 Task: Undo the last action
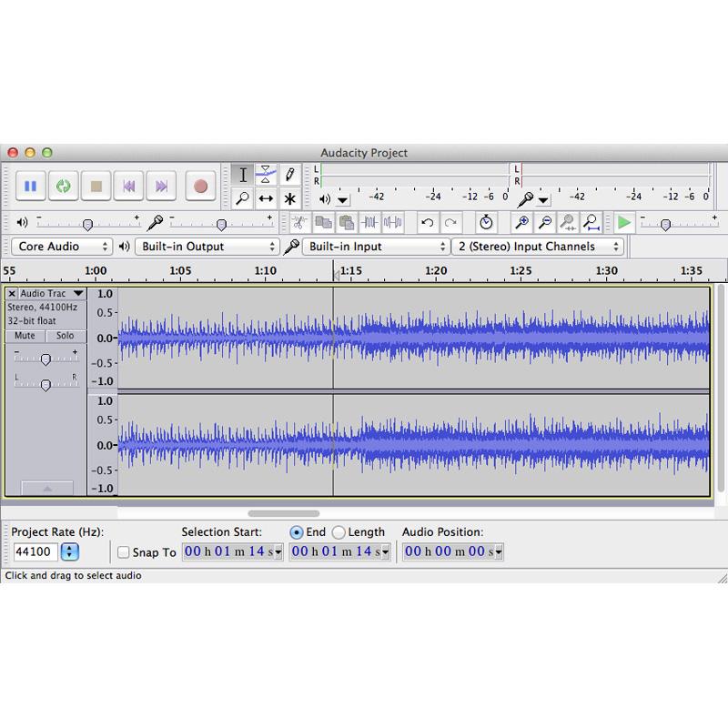point(428,223)
